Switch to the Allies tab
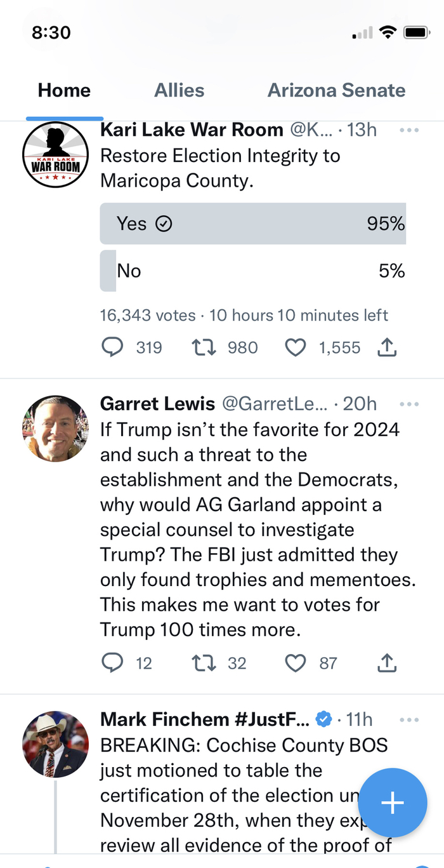The height and width of the screenshot is (868, 444). [180, 90]
